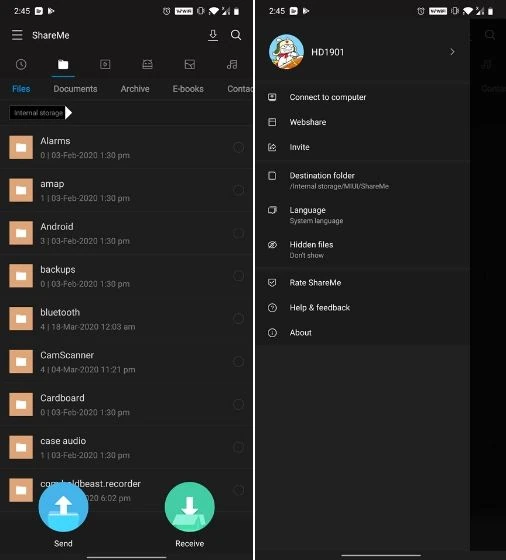Image resolution: width=506 pixels, height=560 pixels.
Task: Tap the blue Send button
Action: [63, 507]
